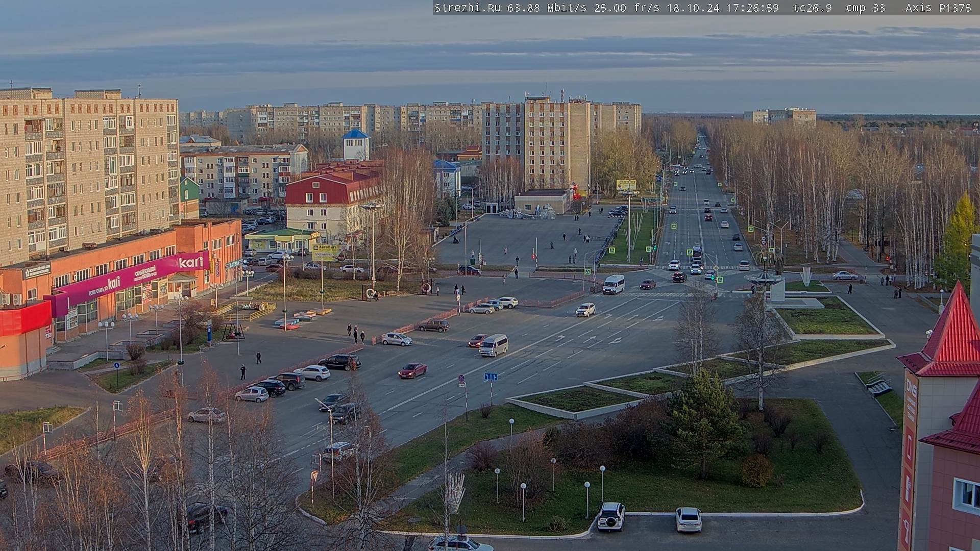The height and width of the screenshot is (551, 980).
Task: Select the Axis P1375 camera model text
Action: [x=938, y=8]
